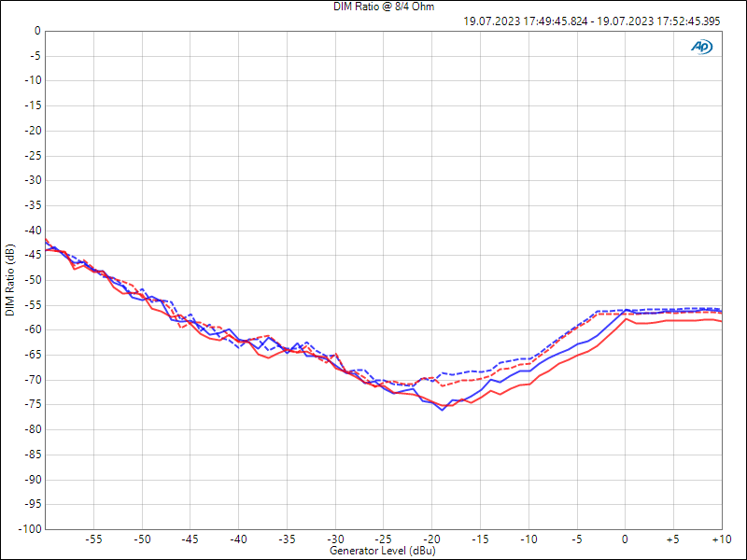Click the -20 label on the Generator Level axis
The image size is (747, 560).
(432, 539)
